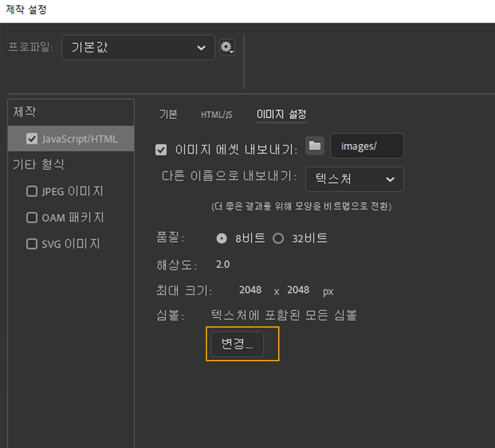The width and height of the screenshot is (495, 448).
Task: Click the folder icon to browse export location
Action: [x=315, y=146]
